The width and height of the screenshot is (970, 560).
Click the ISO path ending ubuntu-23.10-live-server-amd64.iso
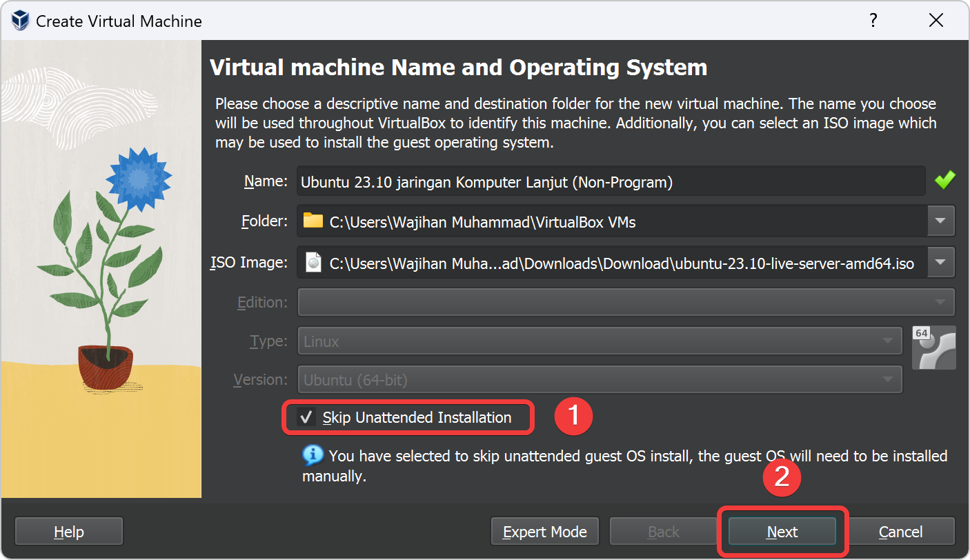click(x=622, y=263)
